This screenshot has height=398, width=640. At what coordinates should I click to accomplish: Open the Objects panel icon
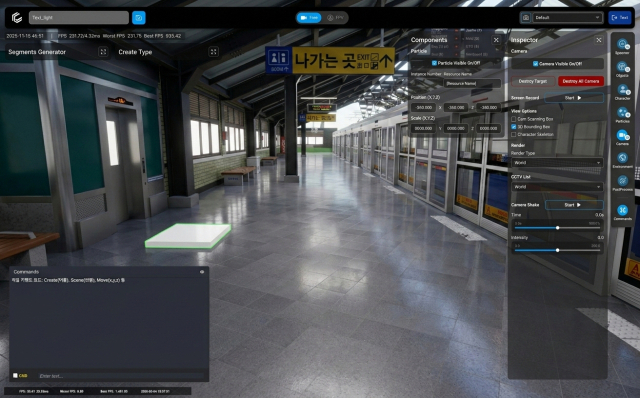click(x=622, y=67)
